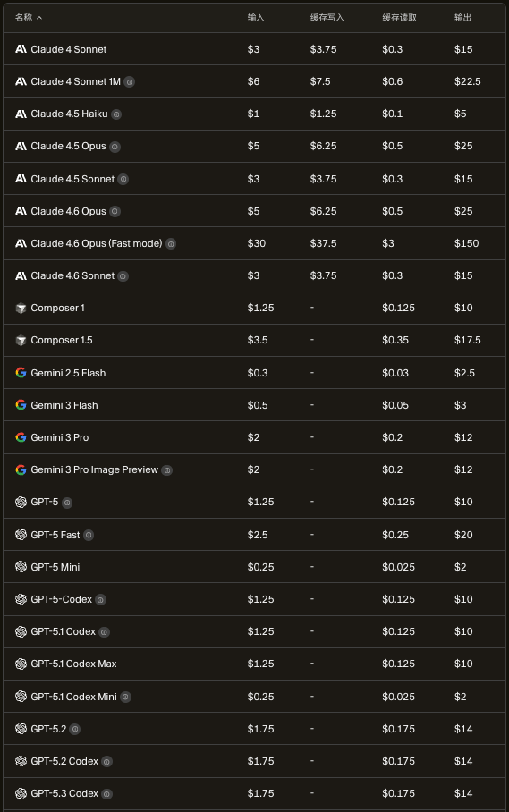
Task: Click the info icon next to Claude 4.5 Opus
Action: tap(115, 147)
